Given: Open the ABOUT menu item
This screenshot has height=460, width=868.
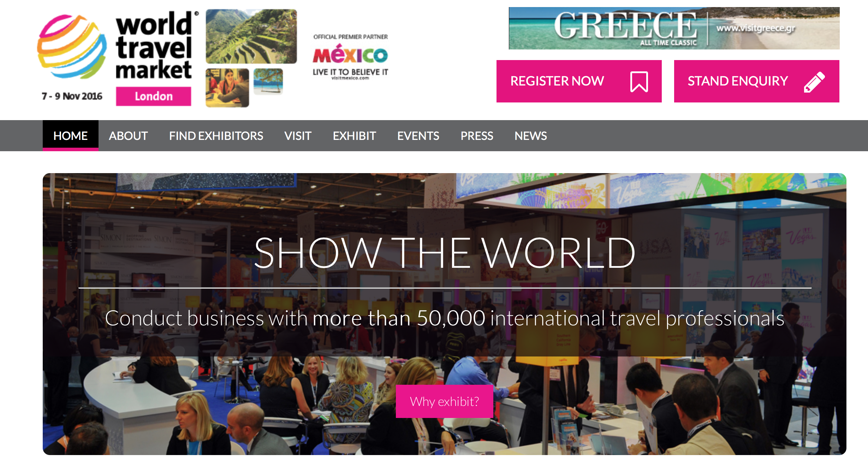Looking at the screenshot, I should point(128,136).
